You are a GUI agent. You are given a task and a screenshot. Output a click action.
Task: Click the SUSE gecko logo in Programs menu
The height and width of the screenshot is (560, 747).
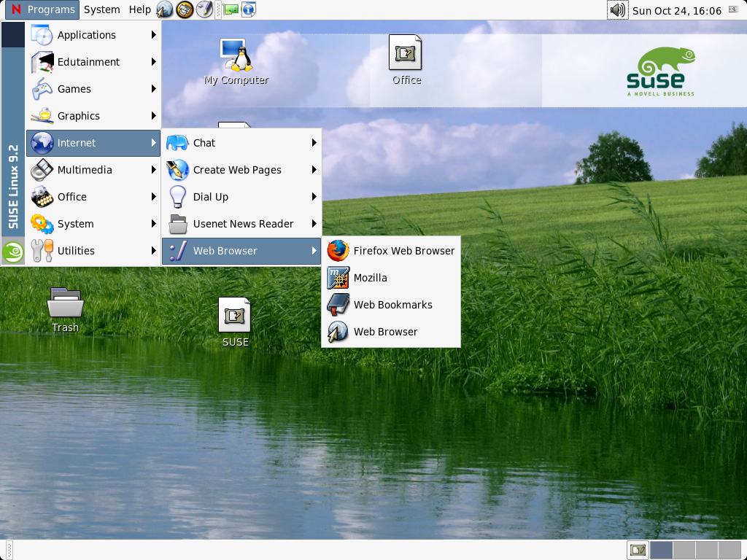[x=13, y=252]
